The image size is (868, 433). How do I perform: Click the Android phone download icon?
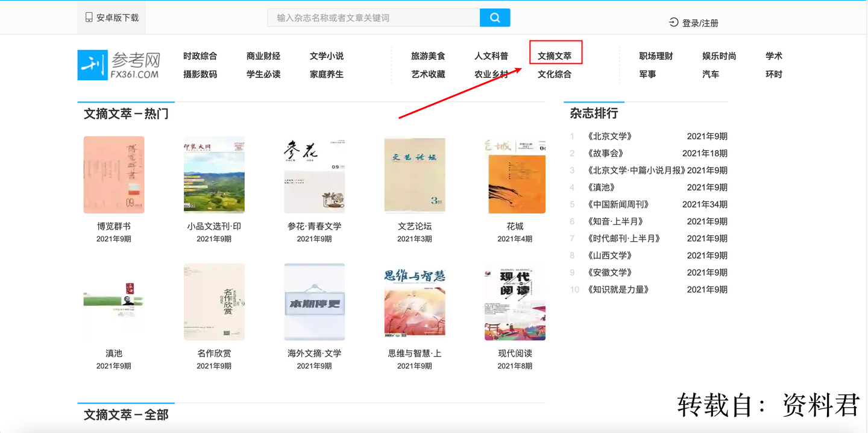(89, 17)
